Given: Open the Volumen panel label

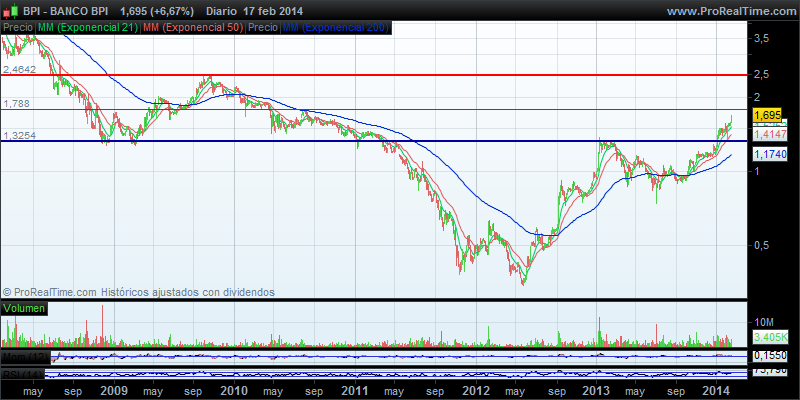Looking at the screenshot, I should [24, 310].
